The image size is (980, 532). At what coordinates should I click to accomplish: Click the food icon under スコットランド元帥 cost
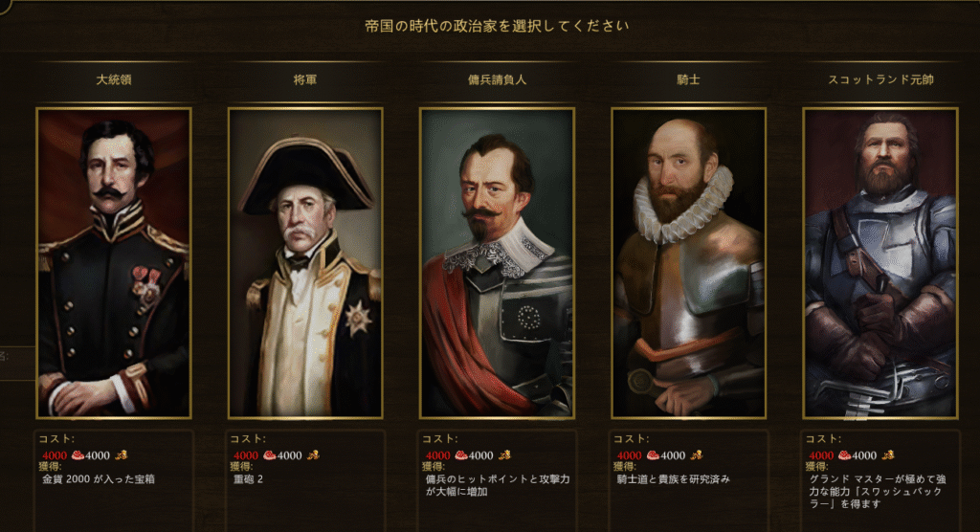[x=845, y=455]
